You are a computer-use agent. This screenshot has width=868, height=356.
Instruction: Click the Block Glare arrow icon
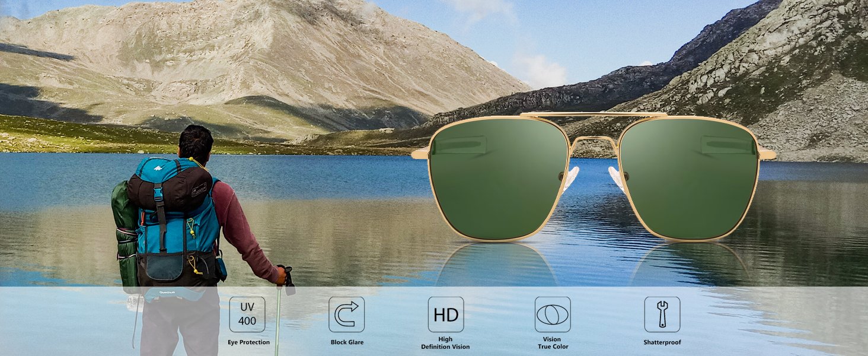click(x=347, y=314)
